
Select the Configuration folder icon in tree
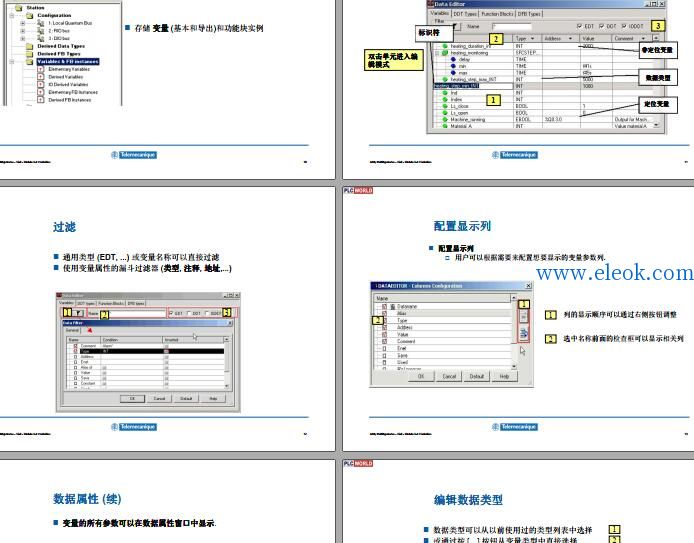click(x=29, y=15)
